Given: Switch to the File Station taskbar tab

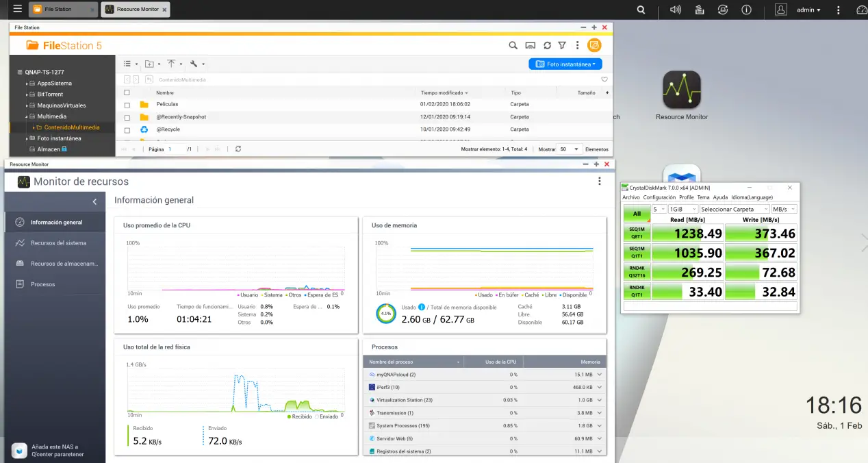Looking at the screenshot, I should tap(63, 10).
